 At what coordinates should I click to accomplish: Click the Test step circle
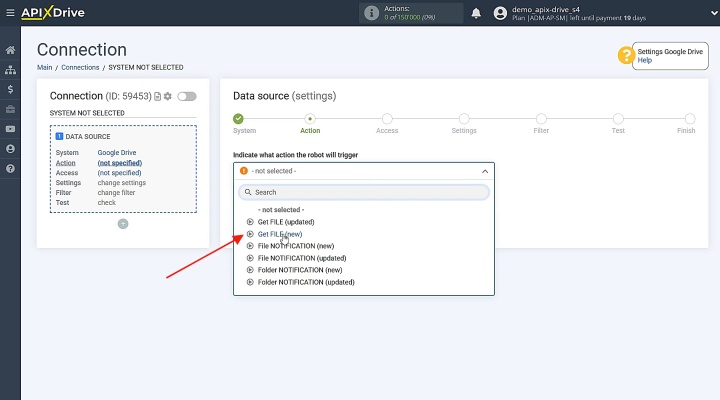pos(618,119)
